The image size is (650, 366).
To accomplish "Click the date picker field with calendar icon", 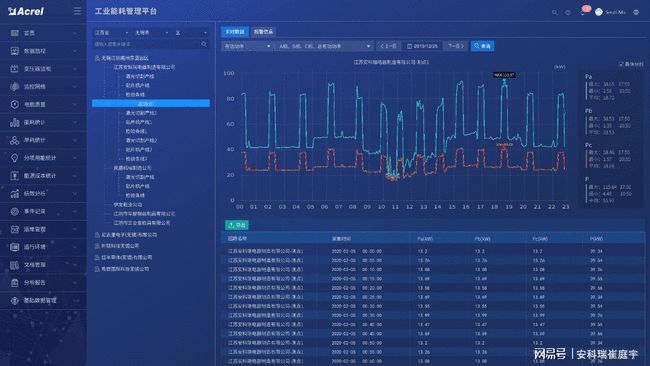I will click(x=422, y=46).
